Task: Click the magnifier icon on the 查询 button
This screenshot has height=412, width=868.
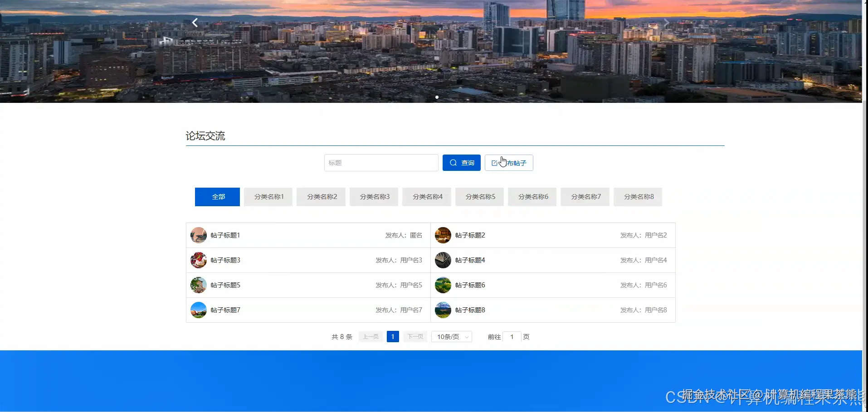Action: coord(453,162)
